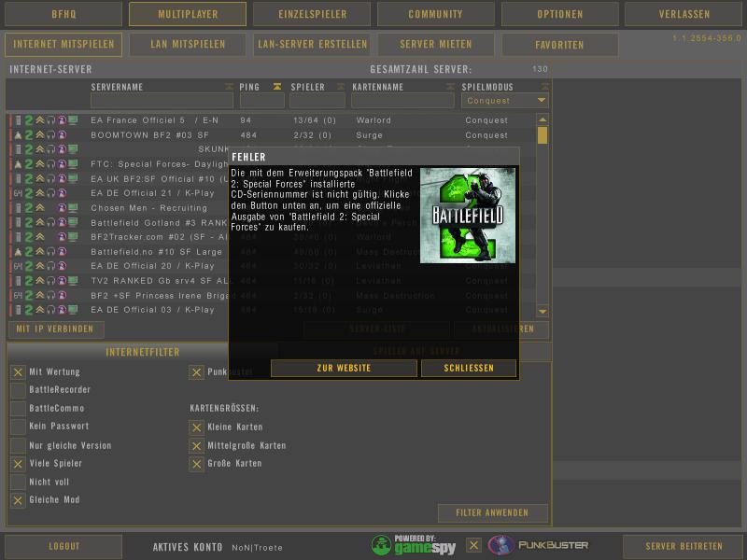
Task: Enable the Nicht voll checkbox
Action: pos(18,482)
